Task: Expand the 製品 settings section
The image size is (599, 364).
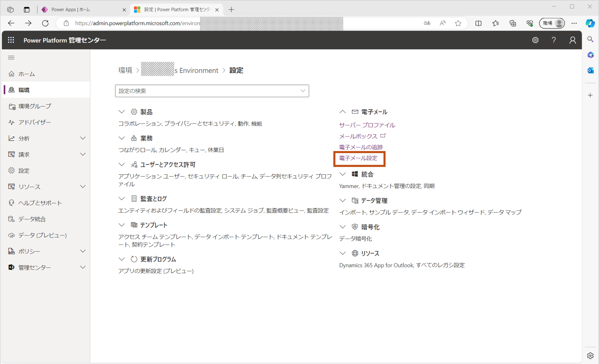Action: [122, 112]
